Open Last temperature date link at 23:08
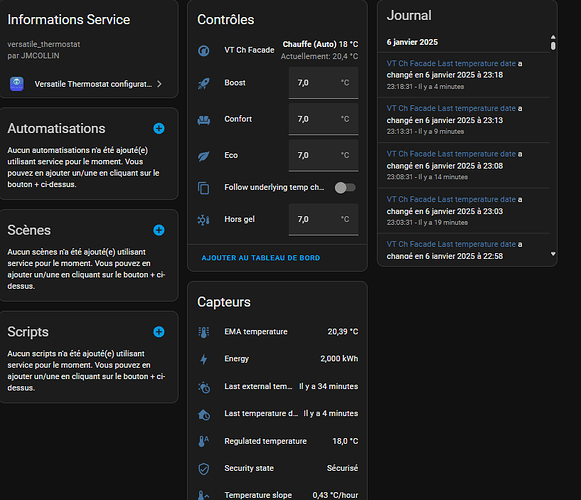Image resolution: width=581 pixels, height=500 pixels. pos(451,154)
